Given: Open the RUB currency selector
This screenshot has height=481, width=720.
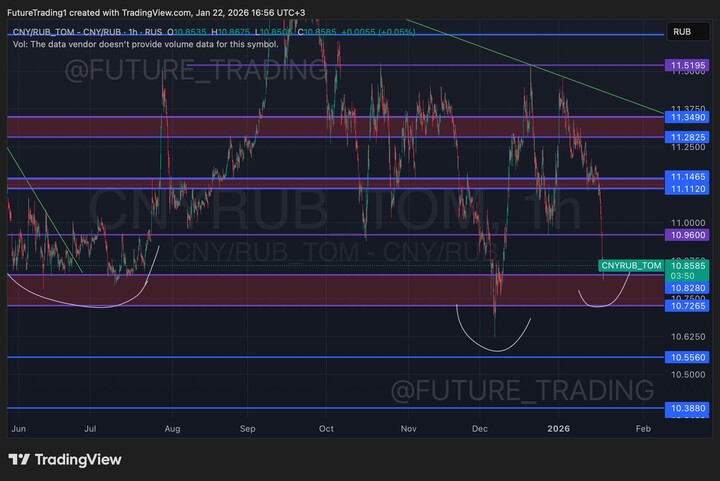Looking at the screenshot, I should click(681, 32).
